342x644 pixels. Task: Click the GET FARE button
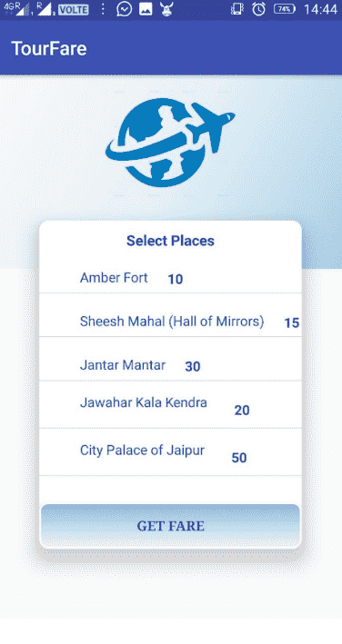pyautogui.click(x=170, y=526)
